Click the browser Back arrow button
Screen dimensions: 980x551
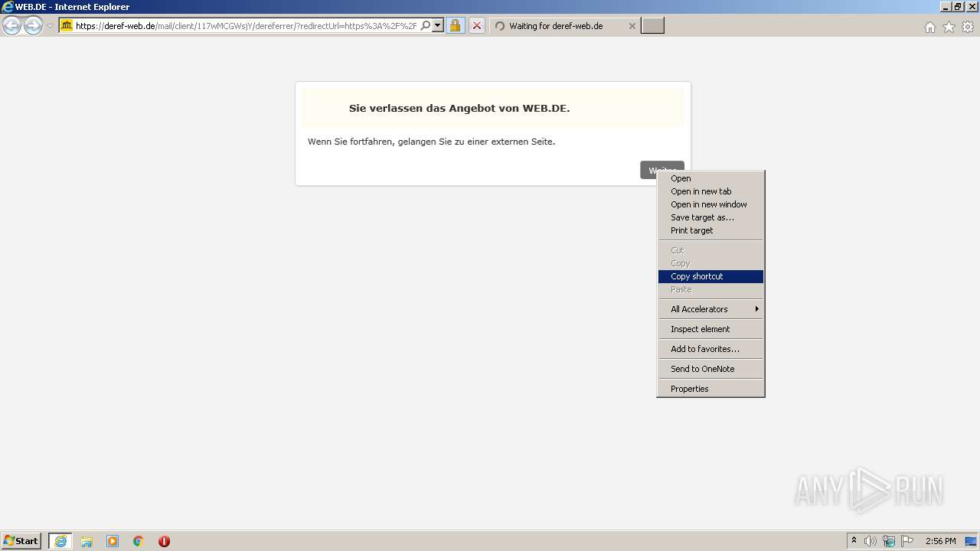(12, 26)
